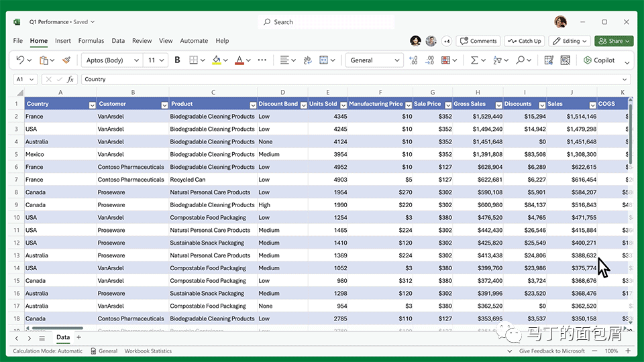Screen dimensions: 644x362
Task: Open Conditional Formatting icon
Action: pyautogui.click(x=445, y=60)
